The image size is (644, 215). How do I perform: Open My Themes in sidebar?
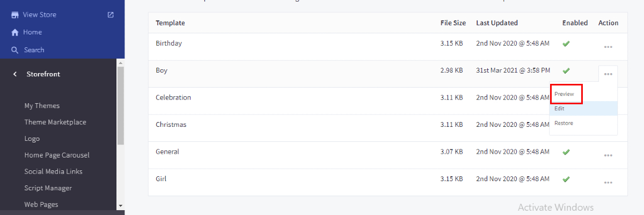point(42,106)
